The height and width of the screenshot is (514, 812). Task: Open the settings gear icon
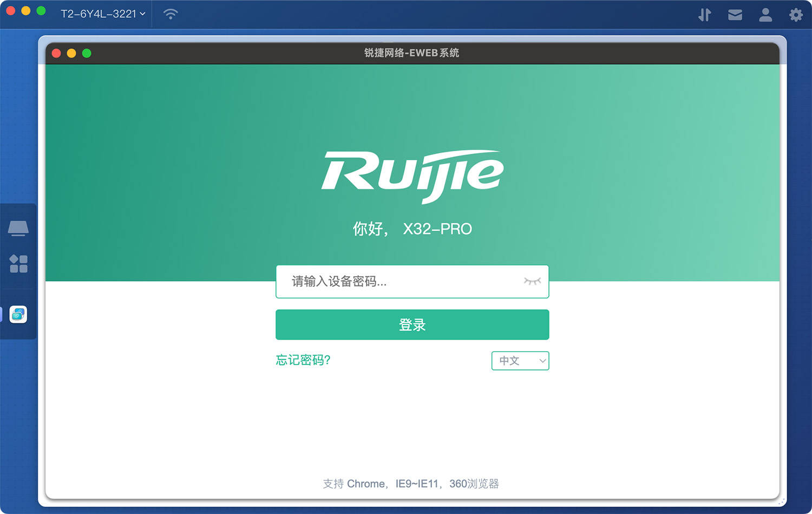795,15
